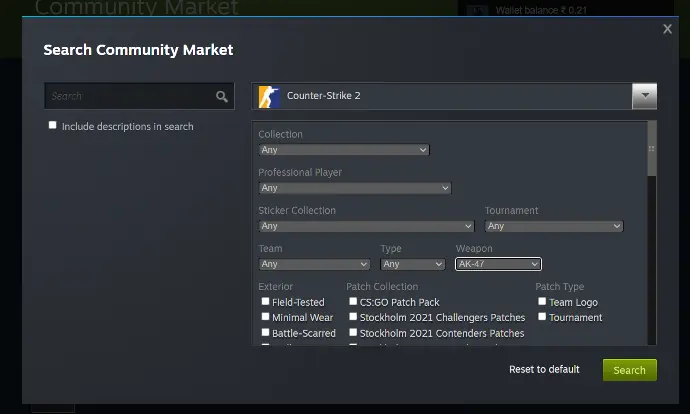Image resolution: width=690 pixels, height=414 pixels.
Task: Click the Patch Type section label
Action: (560, 287)
